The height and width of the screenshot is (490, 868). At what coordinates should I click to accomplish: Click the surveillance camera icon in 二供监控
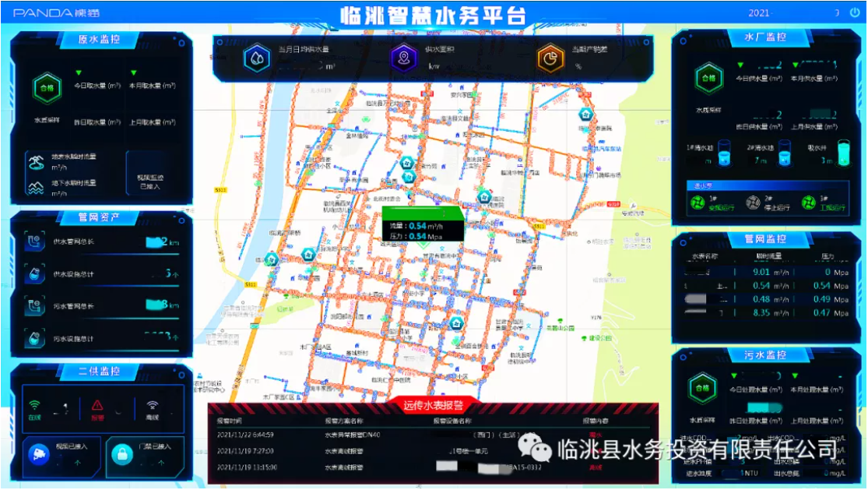click(38, 454)
